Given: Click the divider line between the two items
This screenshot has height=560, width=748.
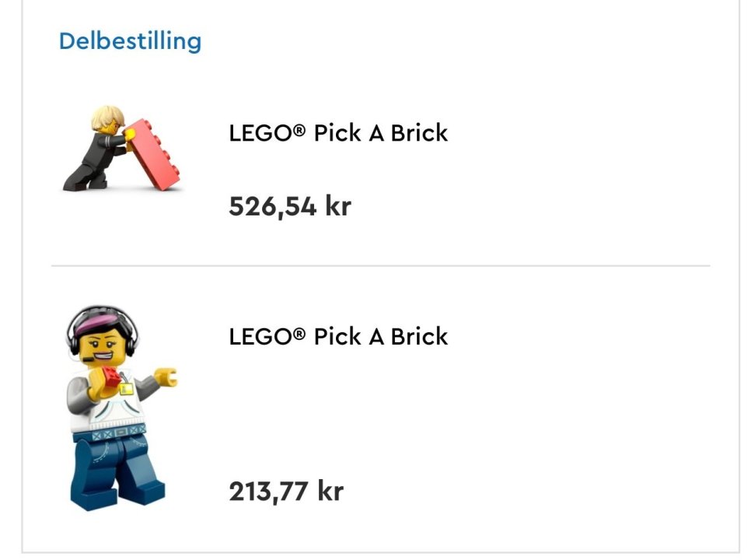Looking at the screenshot, I should pyautogui.click(x=381, y=266).
